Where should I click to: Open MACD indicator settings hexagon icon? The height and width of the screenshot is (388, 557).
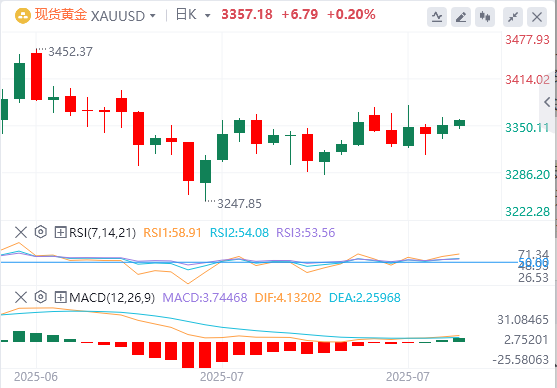[41, 297]
